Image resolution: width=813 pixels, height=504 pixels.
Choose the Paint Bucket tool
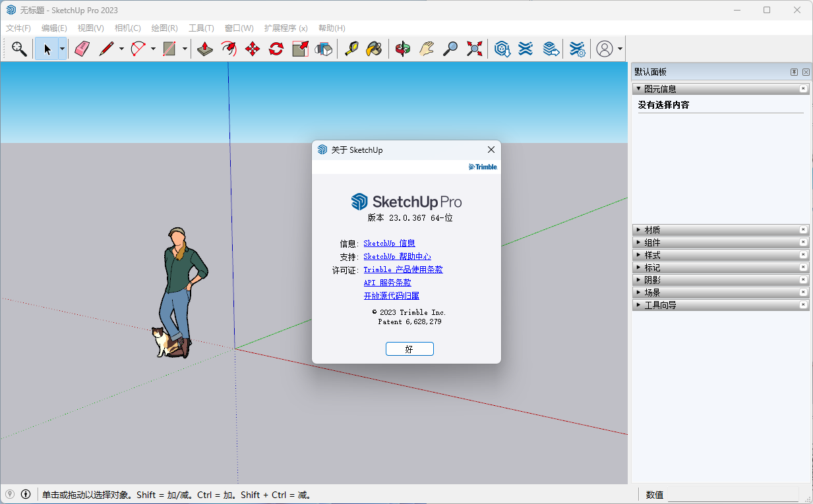click(x=375, y=49)
